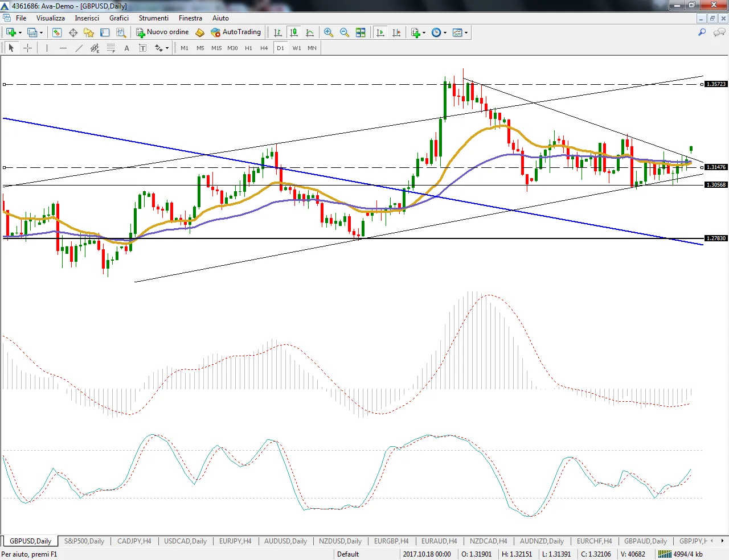Open the Finestra menu
Screen dimensions: 729x560
pos(190,18)
